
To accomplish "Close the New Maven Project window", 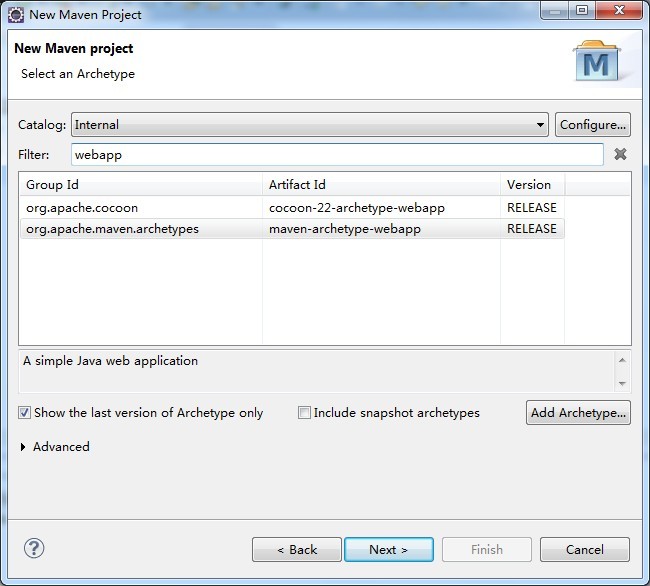I will click(619, 10).
